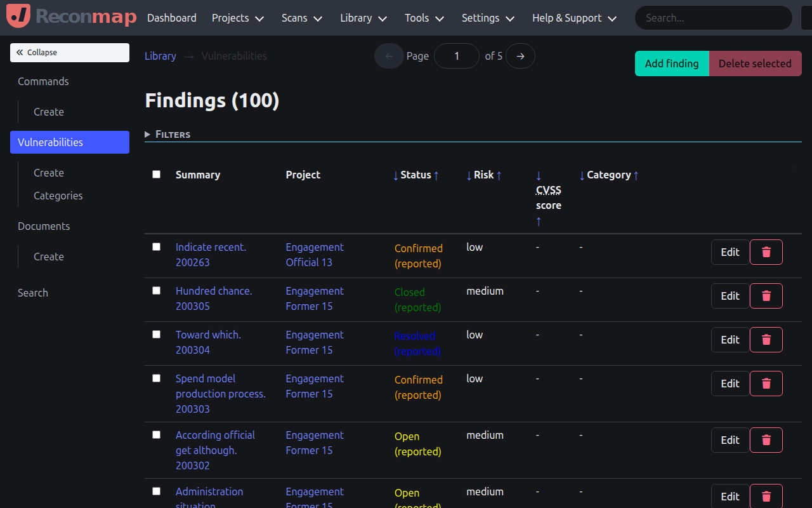
Task: Click the top search field
Action: coord(714,18)
